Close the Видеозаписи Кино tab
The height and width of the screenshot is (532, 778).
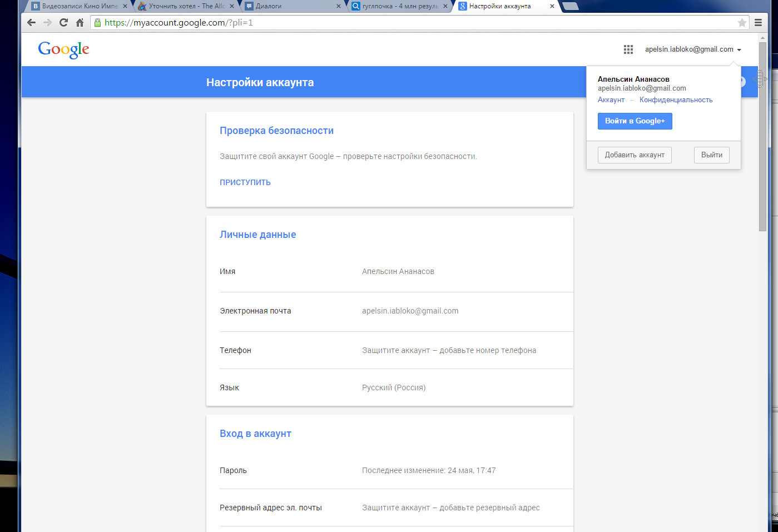[125, 6]
